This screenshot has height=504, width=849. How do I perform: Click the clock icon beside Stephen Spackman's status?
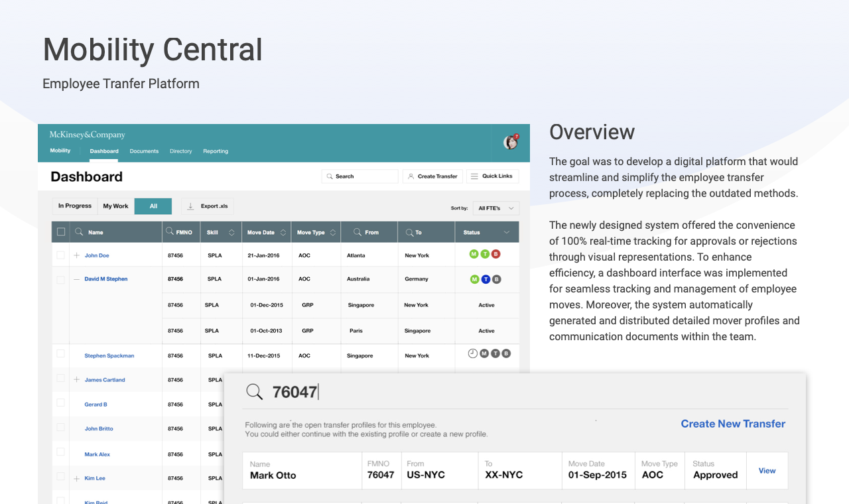click(472, 353)
